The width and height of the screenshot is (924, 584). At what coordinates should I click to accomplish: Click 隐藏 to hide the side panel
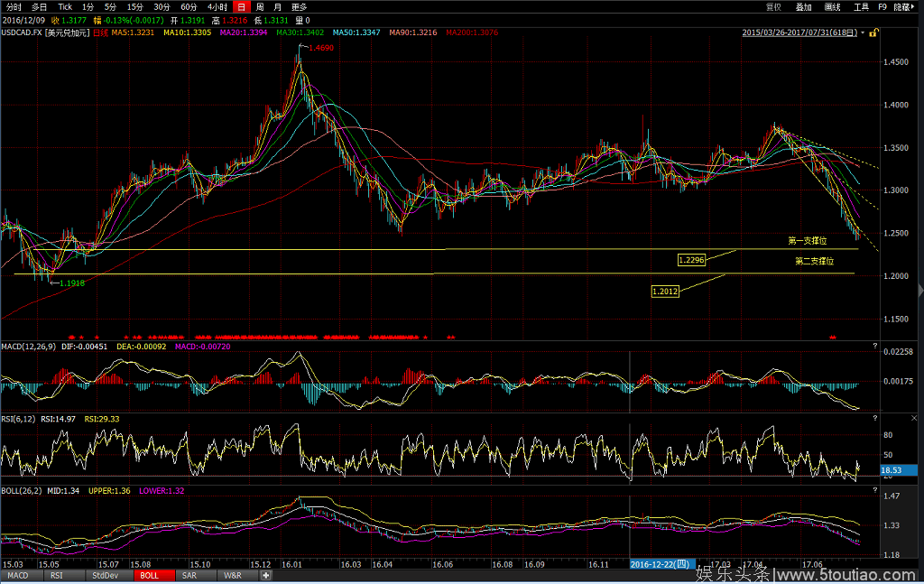click(x=904, y=7)
